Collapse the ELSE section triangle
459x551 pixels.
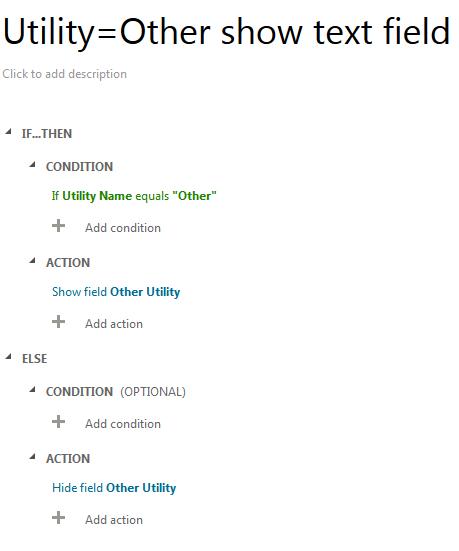coord(8,357)
